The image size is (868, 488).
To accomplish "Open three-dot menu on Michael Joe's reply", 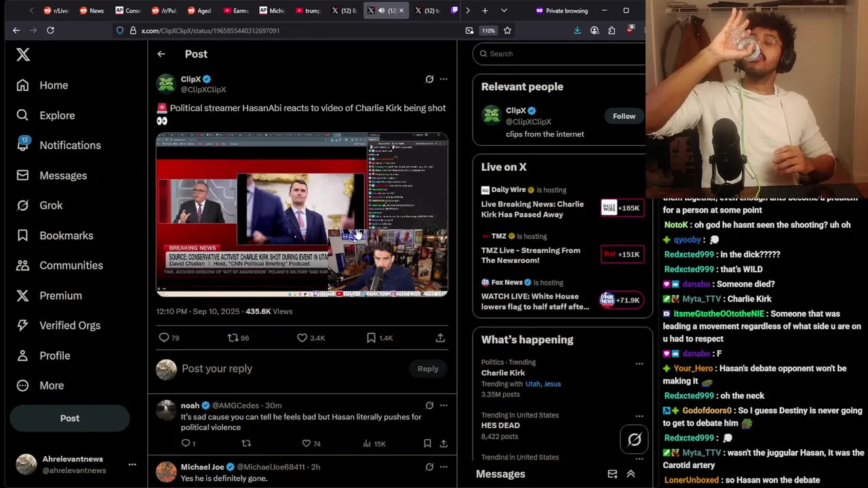I will (x=443, y=467).
